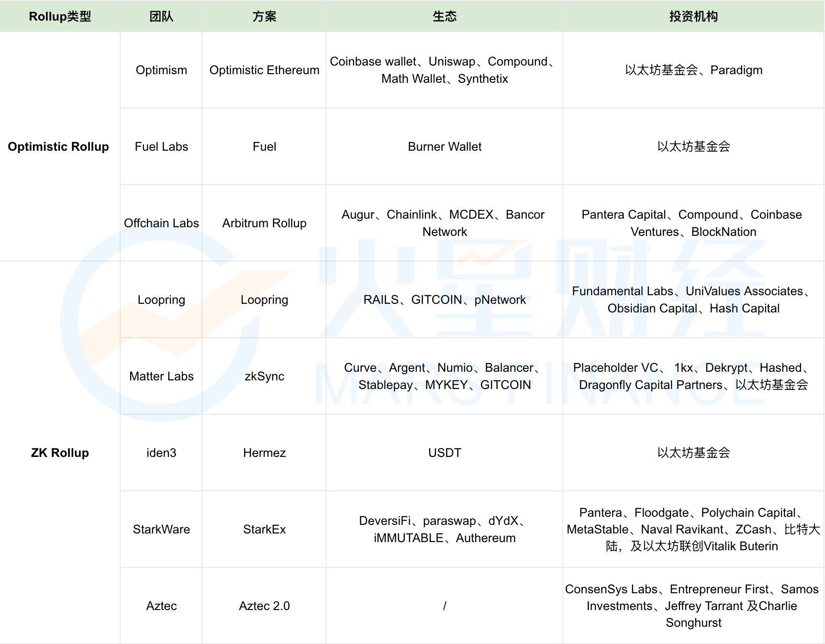Select the "Arbitrum Rollup" solution cell

click(264, 223)
